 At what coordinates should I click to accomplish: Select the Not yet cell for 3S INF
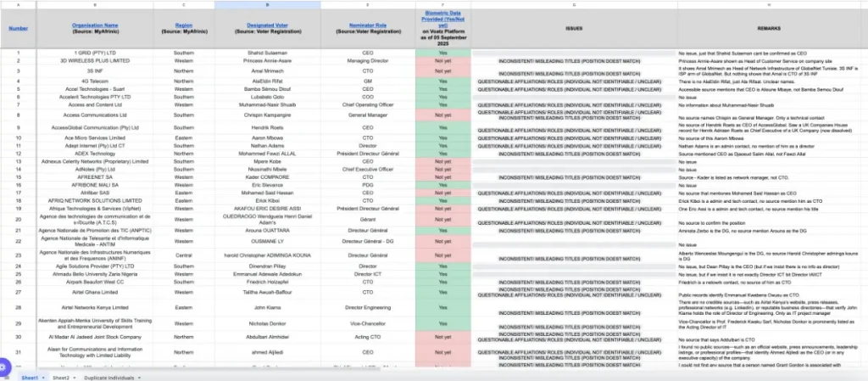pyautogui.click(x=442, y=71)
